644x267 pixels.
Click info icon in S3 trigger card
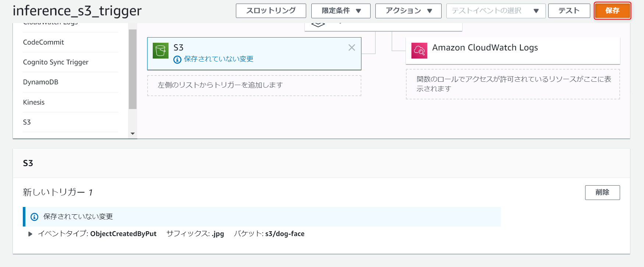pos(177,59)
